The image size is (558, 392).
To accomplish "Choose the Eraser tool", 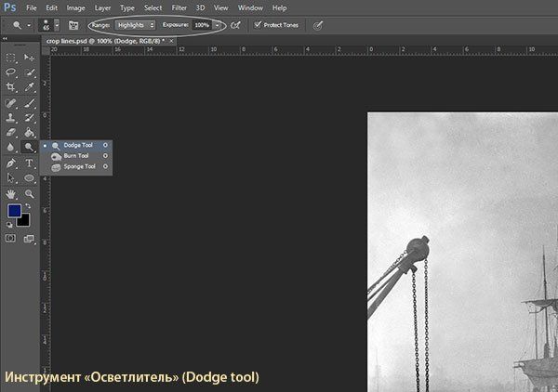I will click(10, 132).
